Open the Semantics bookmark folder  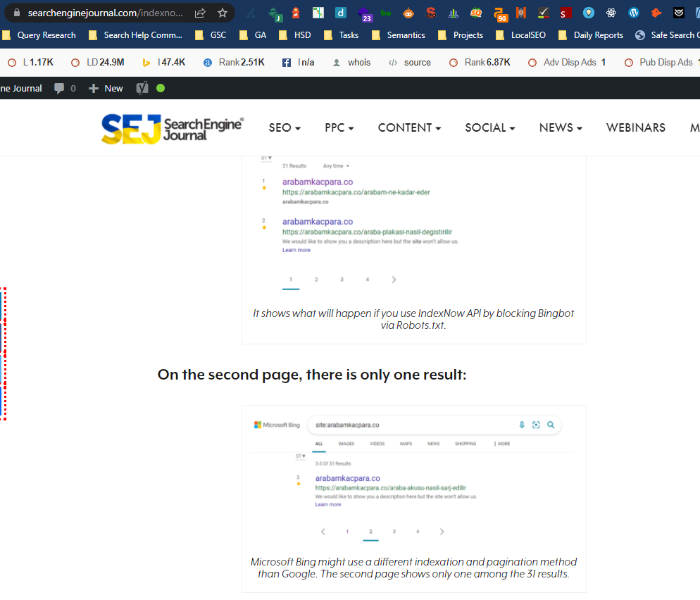[398, 35]
